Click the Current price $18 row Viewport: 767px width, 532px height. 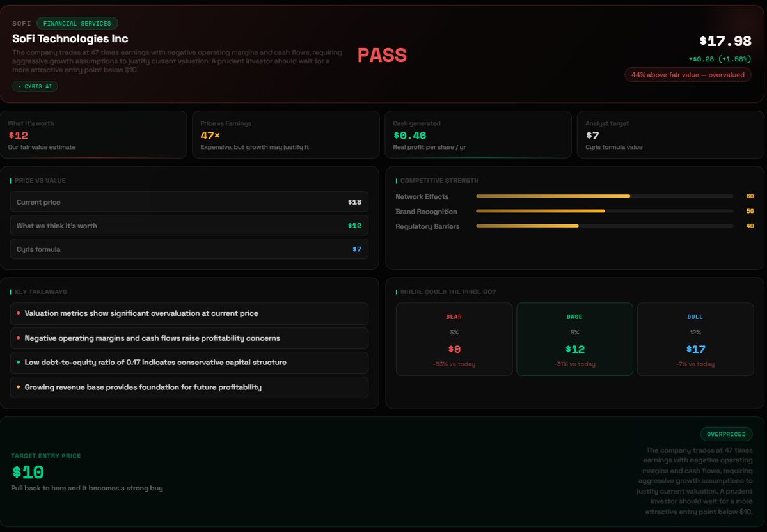coord(189,202)
